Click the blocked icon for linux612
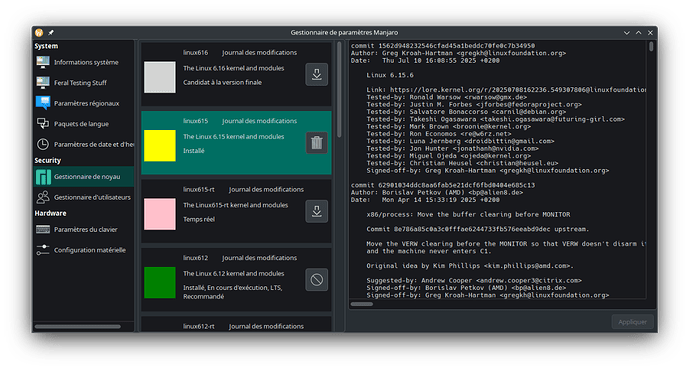This screenshot has height=371, width=690. point(316,279)
